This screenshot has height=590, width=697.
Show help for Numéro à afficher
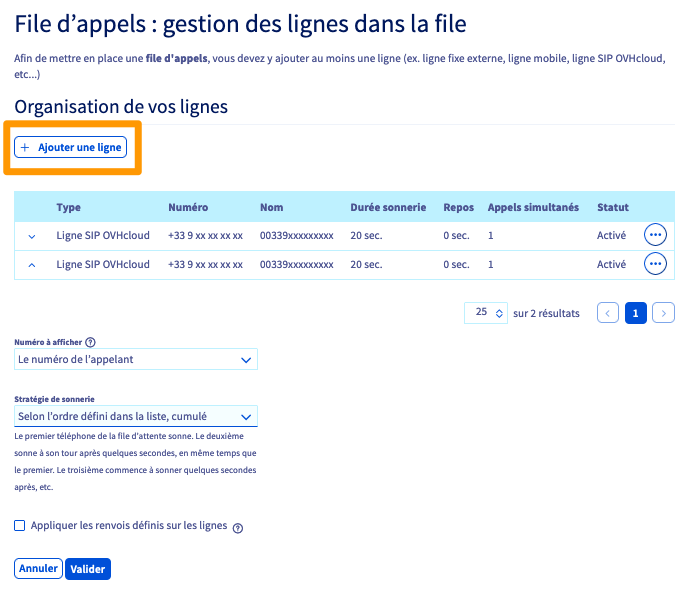90,342
